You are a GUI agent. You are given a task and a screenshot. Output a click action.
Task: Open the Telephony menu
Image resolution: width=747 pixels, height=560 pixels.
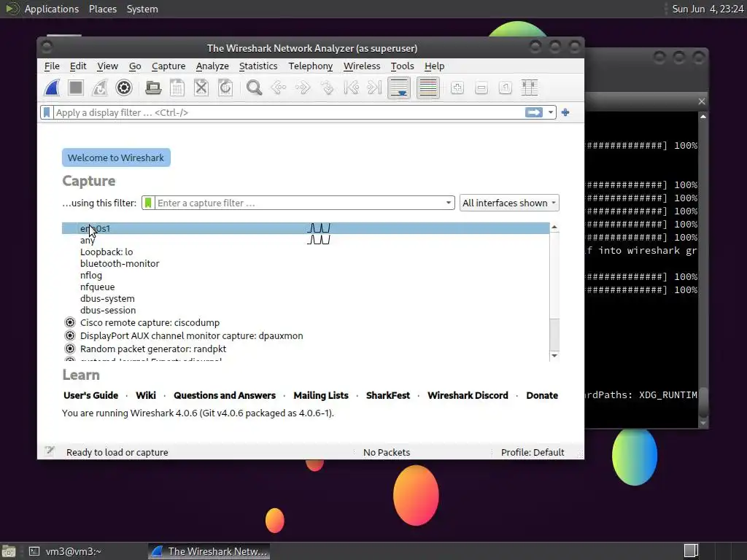tap(311, 66)
